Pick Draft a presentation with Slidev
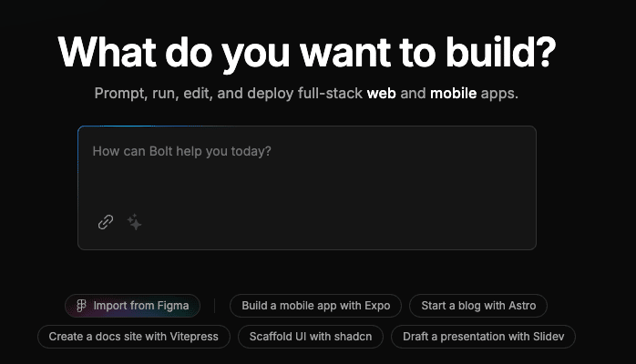Viewport: 636px width, 364px height. tap(484, 337)
